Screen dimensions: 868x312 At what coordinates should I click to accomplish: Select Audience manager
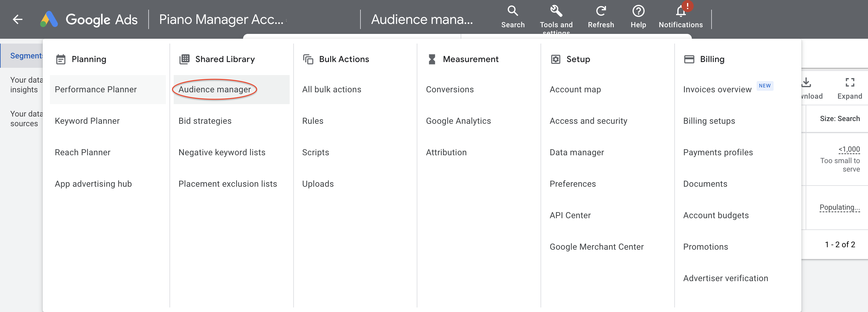pos(215,89)
